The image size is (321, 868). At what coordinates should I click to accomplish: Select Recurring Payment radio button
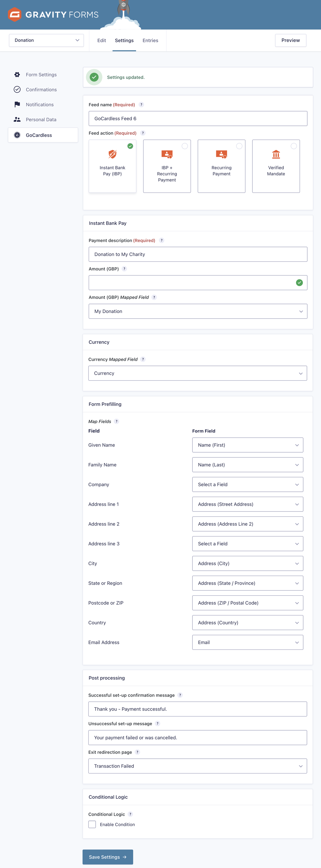[x=239, y=146]
